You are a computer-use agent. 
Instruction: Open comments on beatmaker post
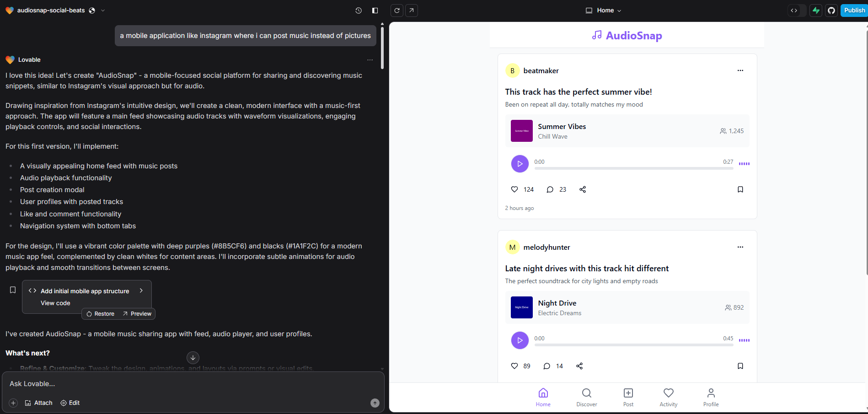click(550, 189)
